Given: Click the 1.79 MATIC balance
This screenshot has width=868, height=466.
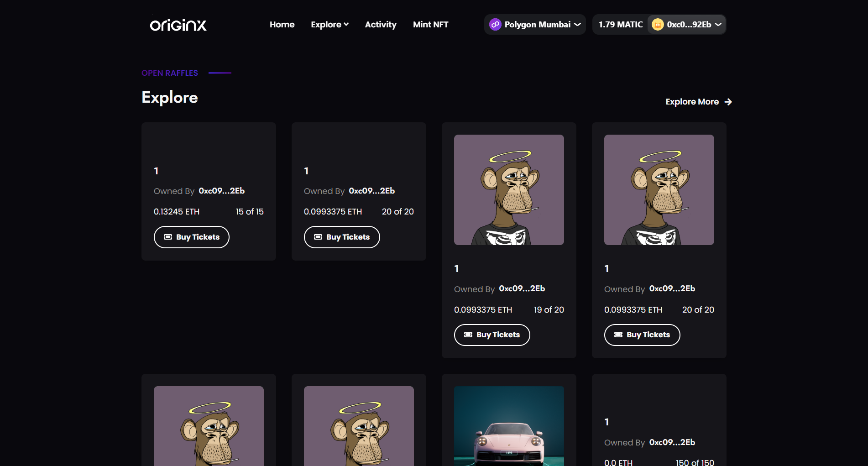Looking at the screenshot, I should click(620, 25).
